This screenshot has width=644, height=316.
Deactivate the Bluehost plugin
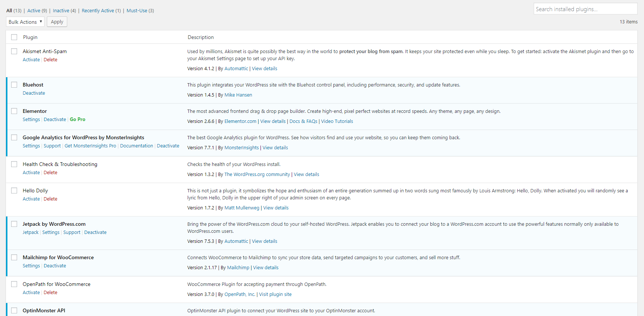pos(34,93)
